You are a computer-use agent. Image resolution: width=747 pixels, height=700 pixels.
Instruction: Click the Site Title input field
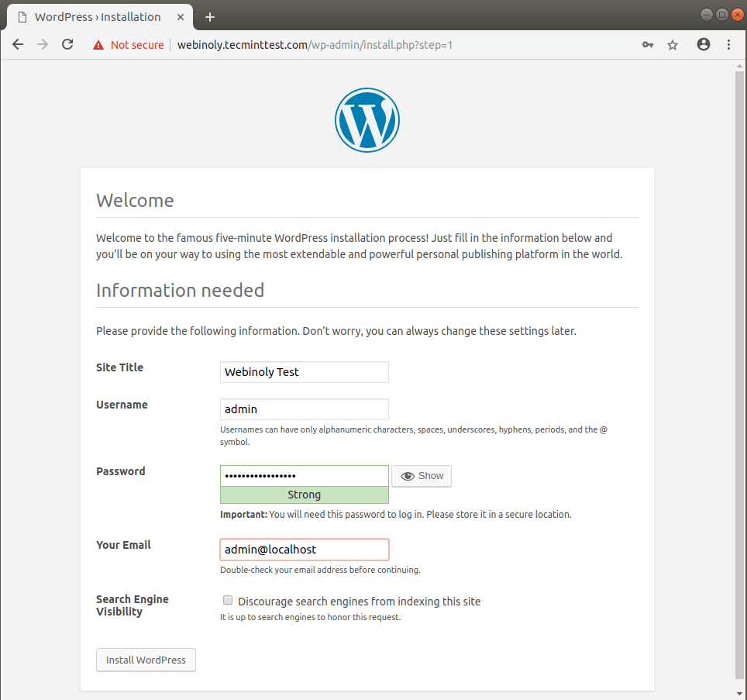[x=304, y=372]
